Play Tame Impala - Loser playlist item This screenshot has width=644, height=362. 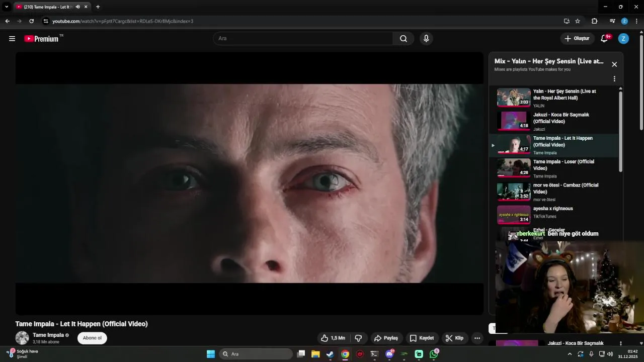(x=553, y=168)
